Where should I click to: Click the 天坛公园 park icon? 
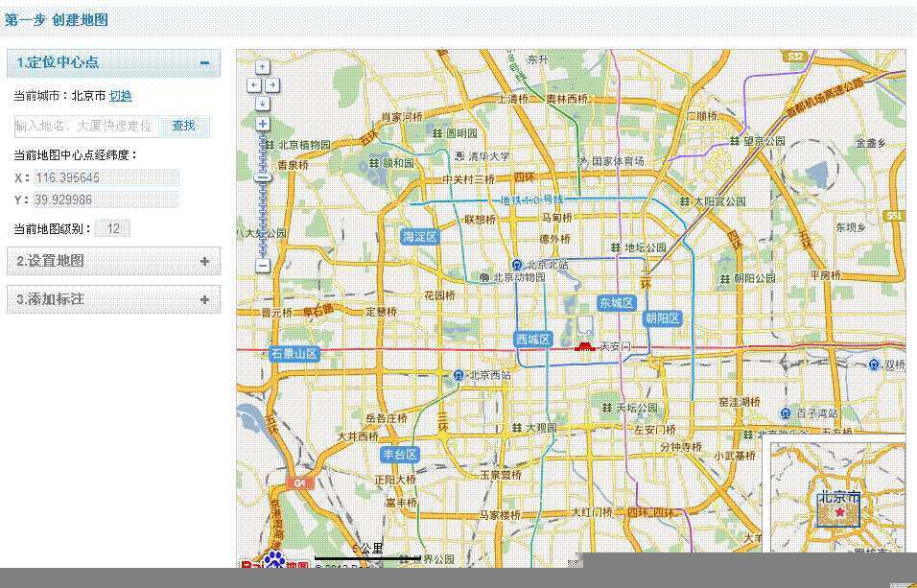(607, 408)
